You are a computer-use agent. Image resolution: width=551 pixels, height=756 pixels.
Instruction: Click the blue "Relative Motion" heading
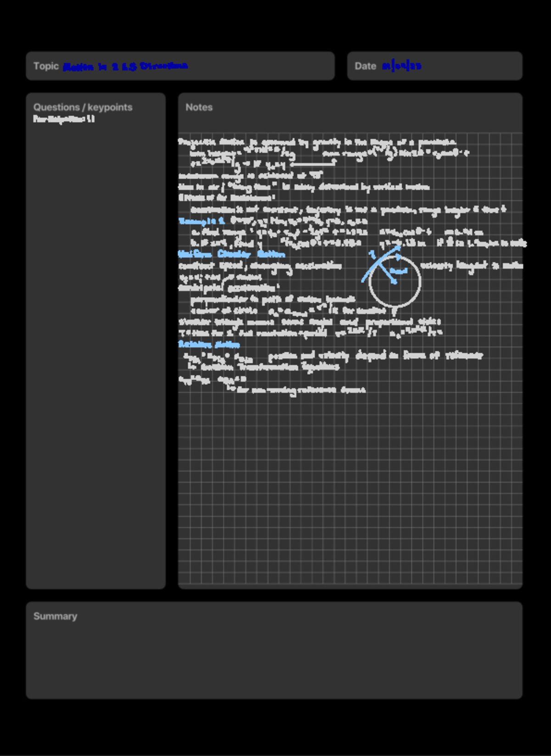pyautogui.click(x=209, y=344)
